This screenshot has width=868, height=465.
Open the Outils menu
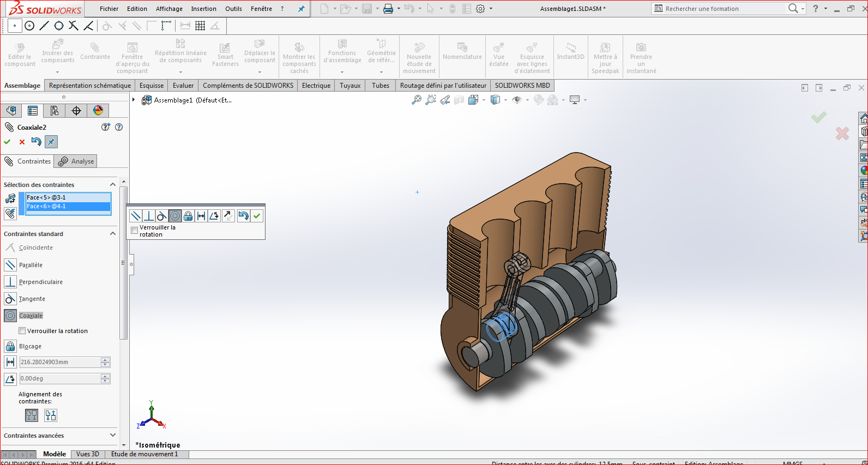point(233,9)
